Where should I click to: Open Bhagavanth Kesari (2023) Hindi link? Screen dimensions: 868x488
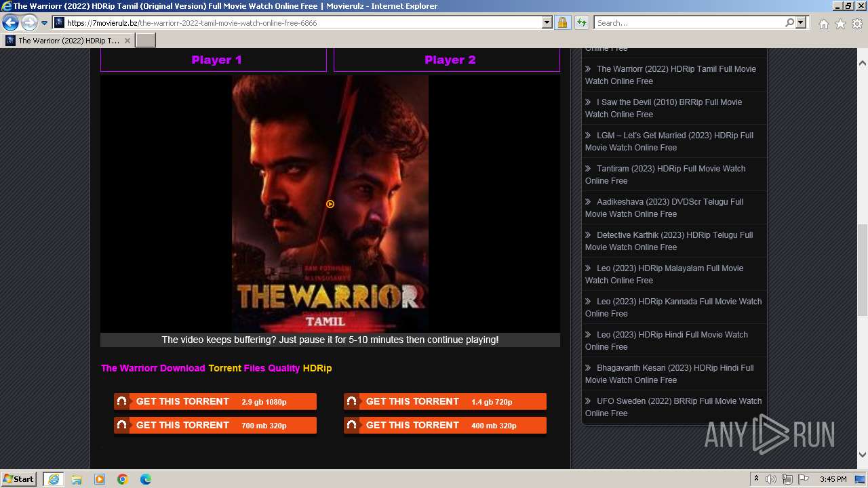[669, 373]
